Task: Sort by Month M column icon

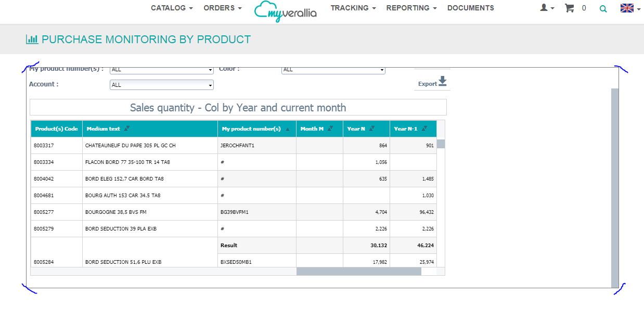Action: (x=330, y=129)
